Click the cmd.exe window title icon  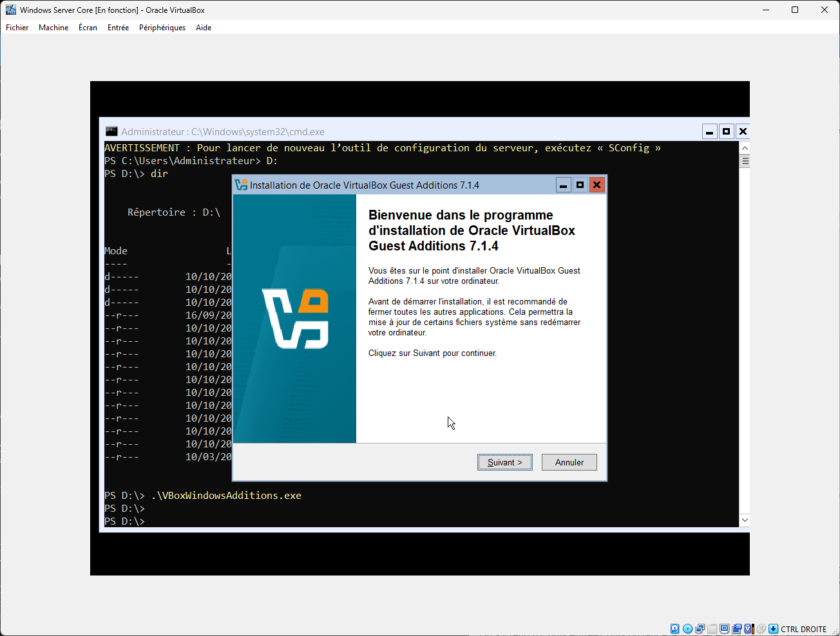coord(111,131)
